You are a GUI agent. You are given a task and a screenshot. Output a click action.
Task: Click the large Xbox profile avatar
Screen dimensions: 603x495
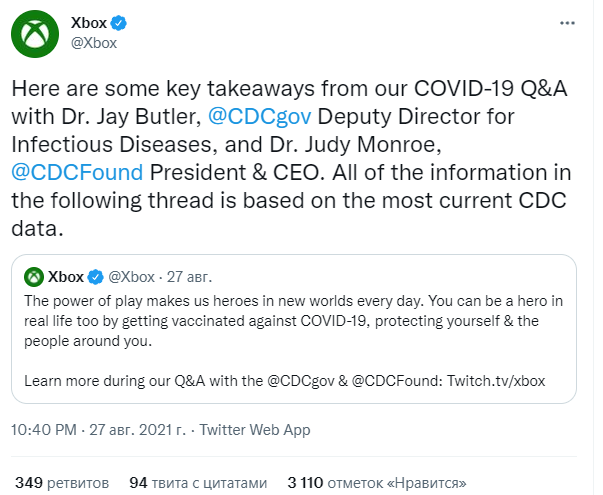click(34, 33)
